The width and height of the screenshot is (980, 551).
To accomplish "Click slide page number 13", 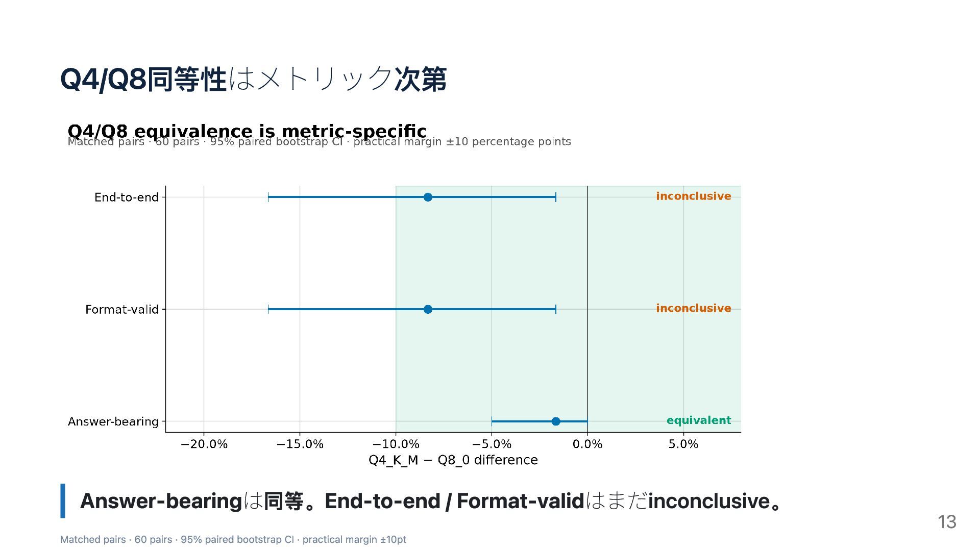I will coord(947,522).
